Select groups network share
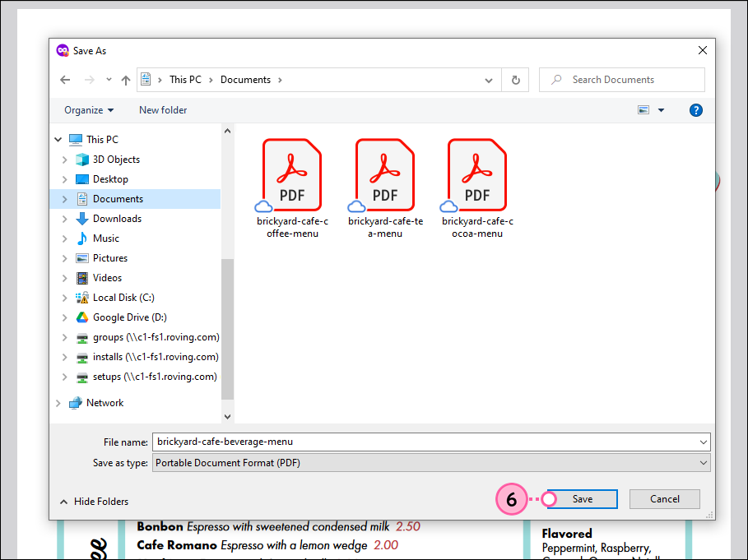This screenshot has width=748, height=560. (x=156, y=337)
